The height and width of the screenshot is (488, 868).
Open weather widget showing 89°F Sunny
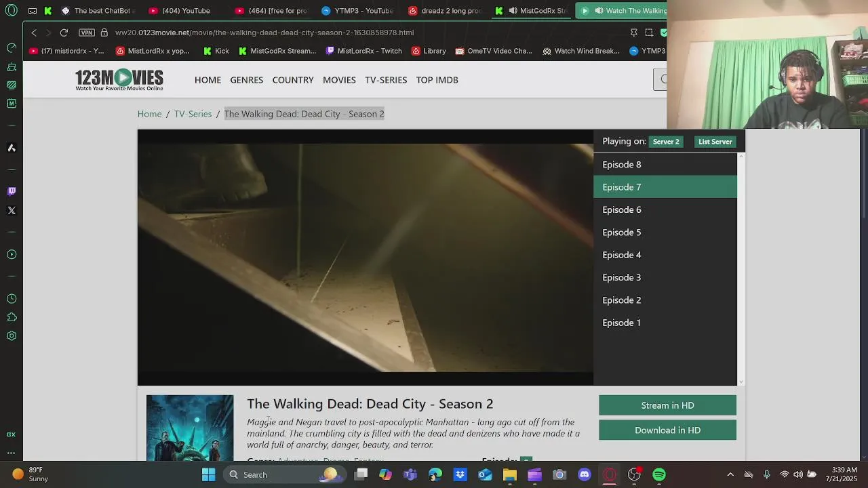point(30,474)
